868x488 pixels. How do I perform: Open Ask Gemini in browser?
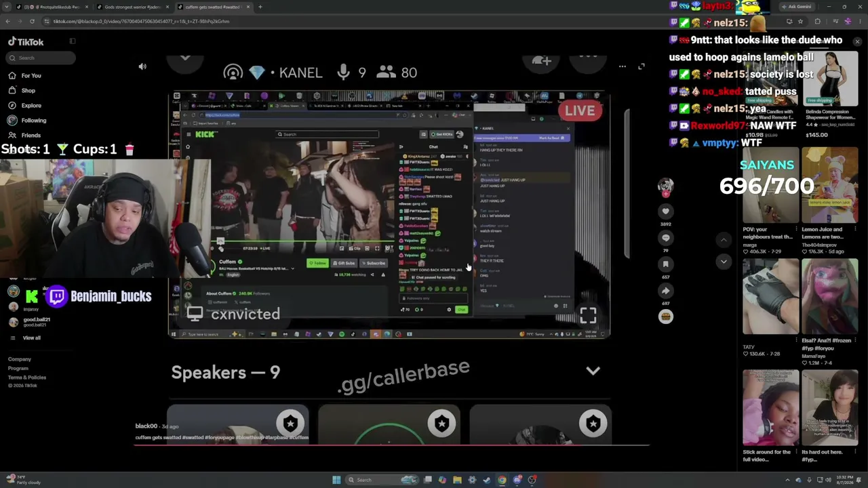[796, 7]
